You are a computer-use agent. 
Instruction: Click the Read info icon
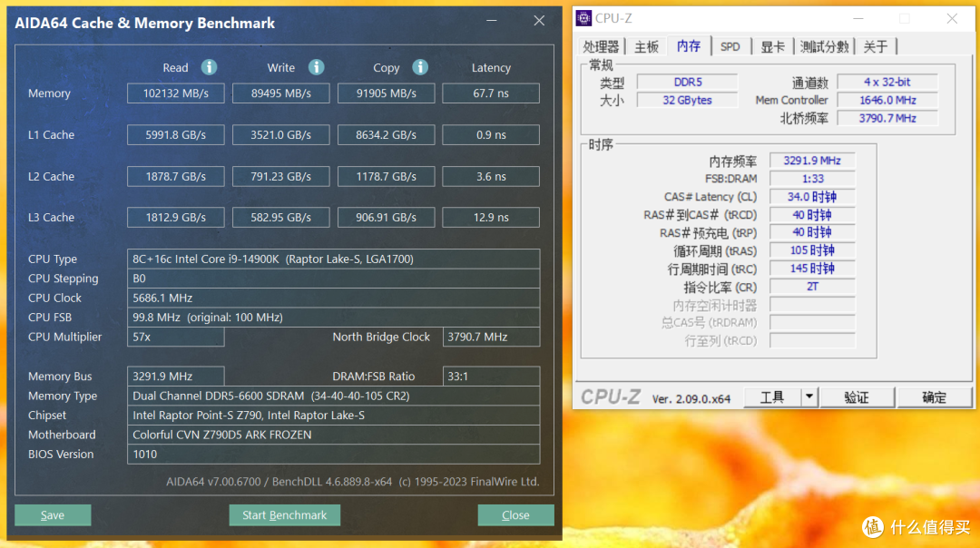point(209,67)
